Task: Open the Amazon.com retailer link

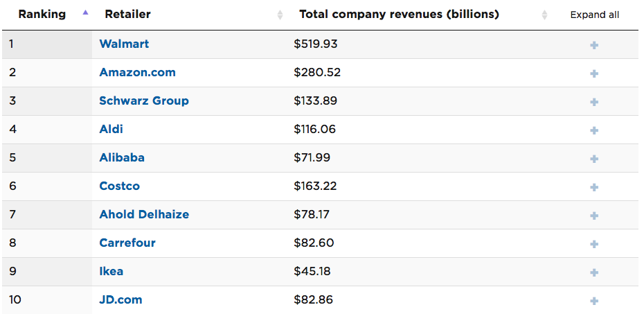Action: click(137, 72)
